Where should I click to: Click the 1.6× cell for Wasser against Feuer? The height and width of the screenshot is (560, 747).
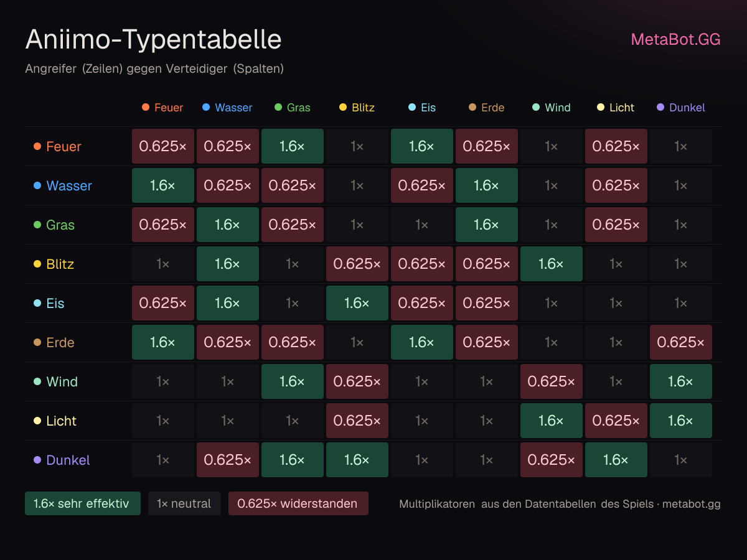(x=163, y=185)
